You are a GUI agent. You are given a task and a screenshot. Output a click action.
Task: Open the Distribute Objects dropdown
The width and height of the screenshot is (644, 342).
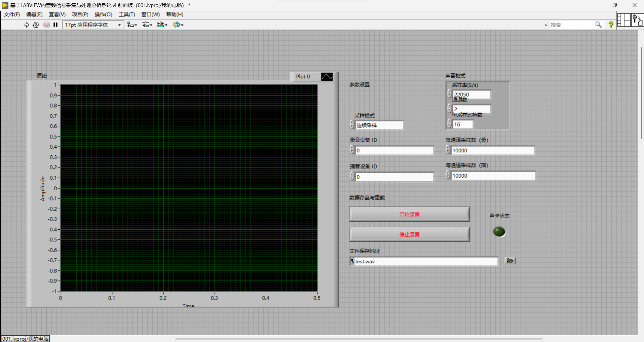pyautogui.click(x=147, y=25)
